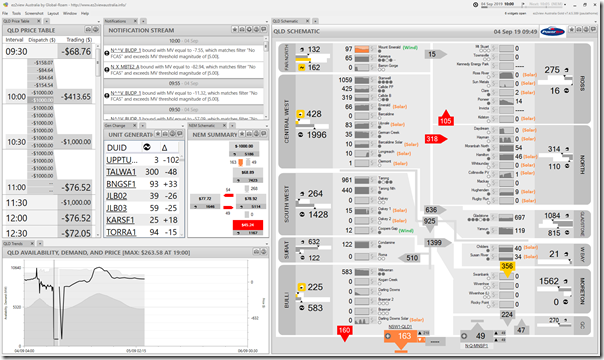604x360 pixels.
Task: Click the print icon in QLD Price Table header
Action: [x=88, y=30]
